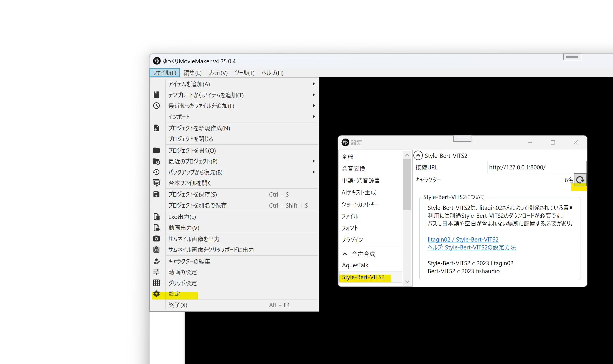Collapse the 音声合成 group in settings sidebar

[x=345, y=254]
